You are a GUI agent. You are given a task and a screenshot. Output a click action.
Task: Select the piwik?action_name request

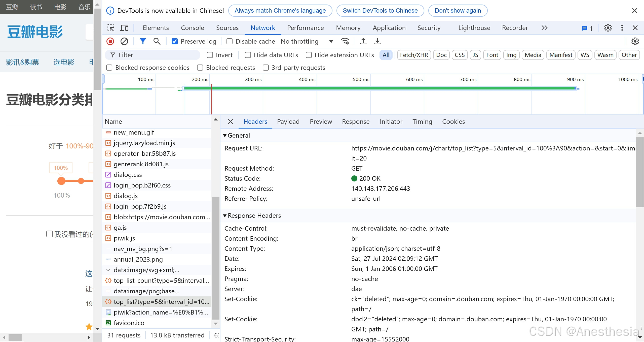[157, 313]
